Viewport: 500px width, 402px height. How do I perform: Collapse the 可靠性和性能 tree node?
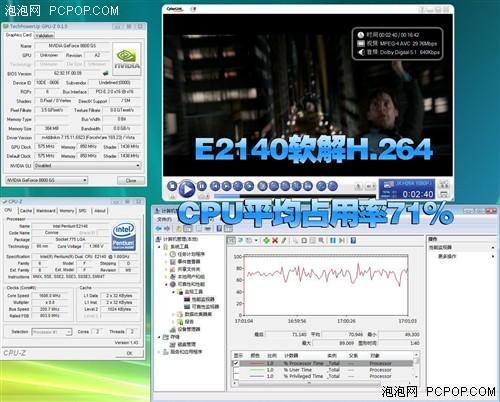click(x=166, y=284)
